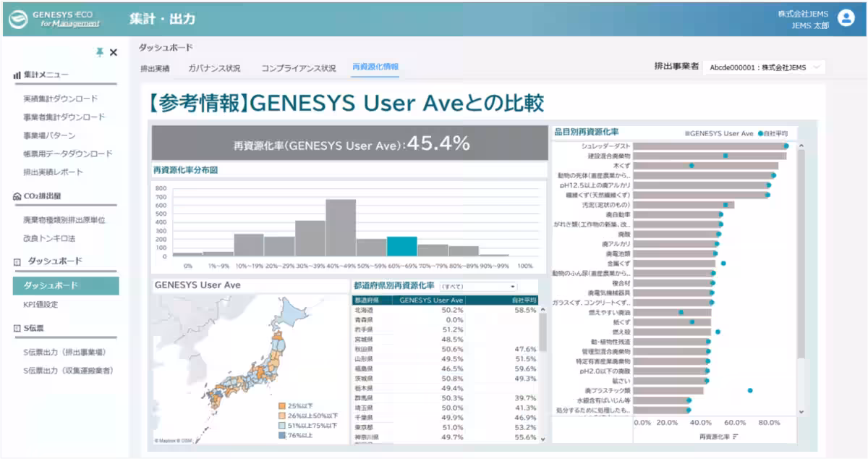Click the sort icon beside 再資源化率 axis label
Viewport: 868px width, 459px height.
coord(736,437)
